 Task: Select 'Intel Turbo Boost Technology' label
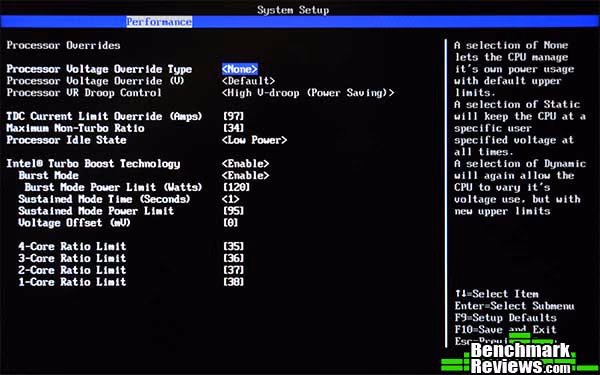click(x=93, y=164)
